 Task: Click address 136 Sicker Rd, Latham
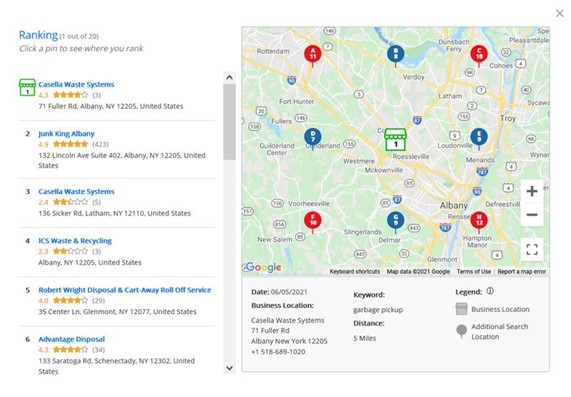point(115,213)
